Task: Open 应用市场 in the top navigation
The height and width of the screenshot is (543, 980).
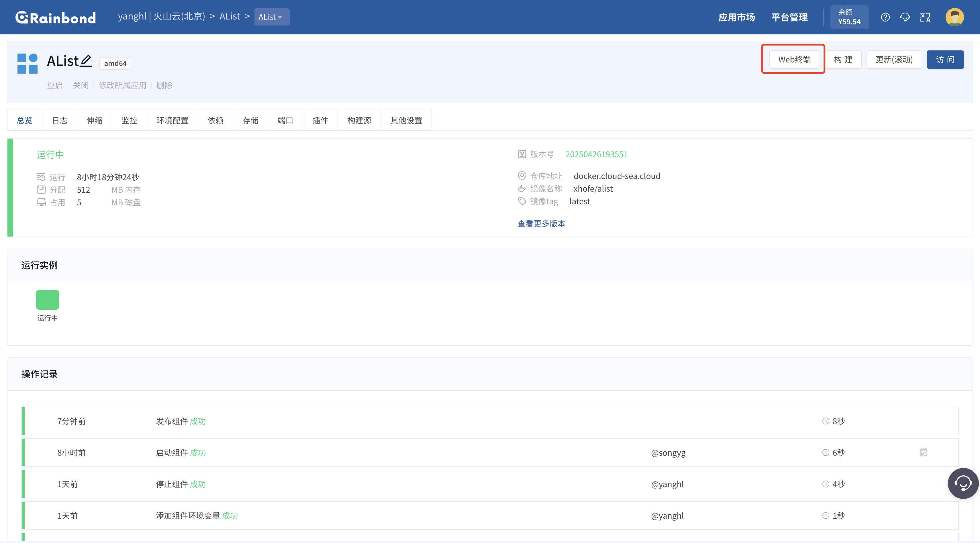Action: click(x=736, y=17)
